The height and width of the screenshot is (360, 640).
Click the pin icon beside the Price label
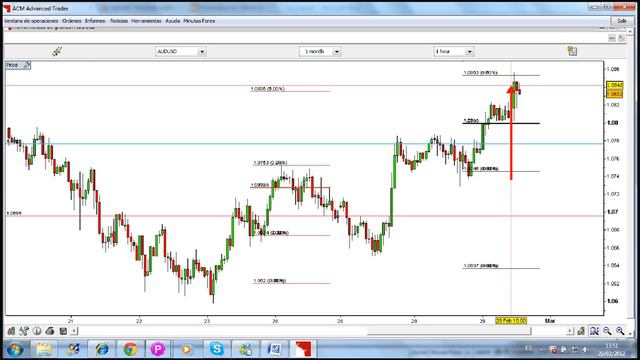point(27,65)
